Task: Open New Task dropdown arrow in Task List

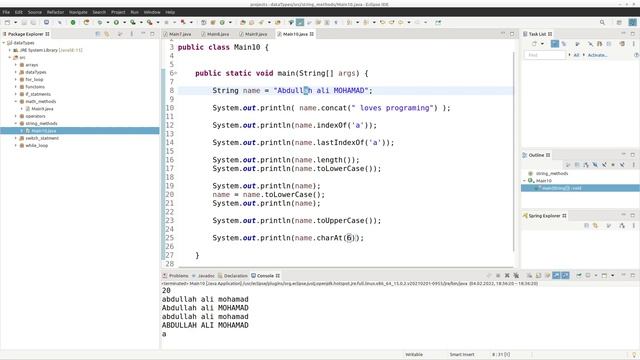Action: click(542, 44)
